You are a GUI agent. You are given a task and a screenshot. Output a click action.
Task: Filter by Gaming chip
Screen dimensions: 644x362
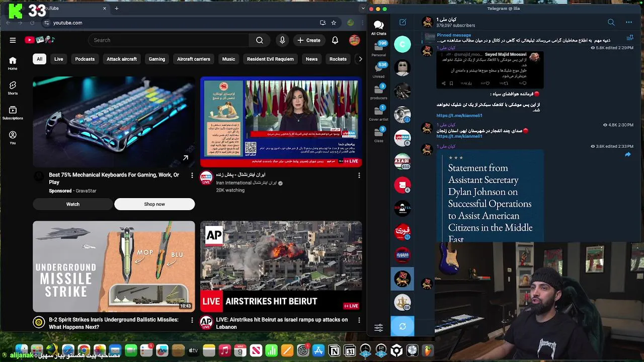pyautogui.click(x=157, y=59)
